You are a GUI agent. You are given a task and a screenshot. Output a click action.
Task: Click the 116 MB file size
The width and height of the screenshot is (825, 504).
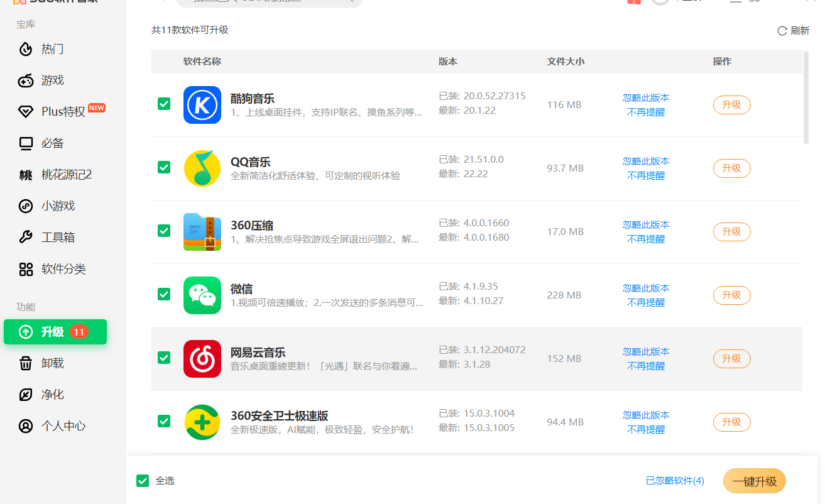pos(564,105)
